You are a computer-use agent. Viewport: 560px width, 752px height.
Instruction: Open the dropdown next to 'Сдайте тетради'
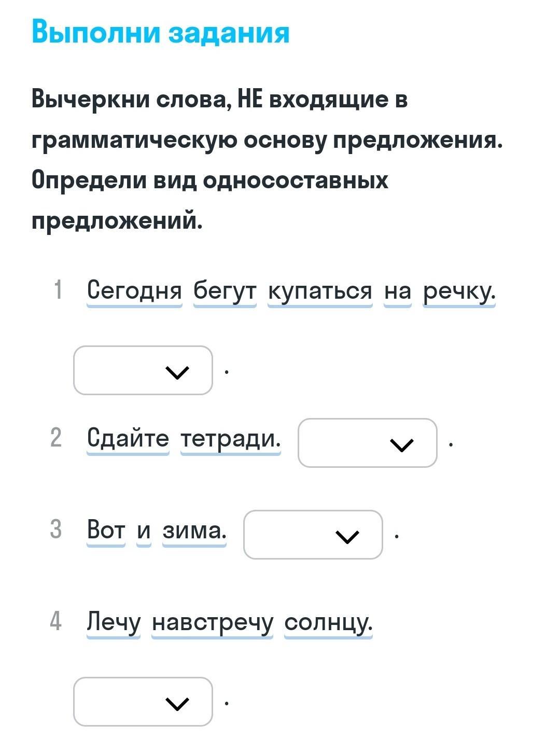click(367, 443)
